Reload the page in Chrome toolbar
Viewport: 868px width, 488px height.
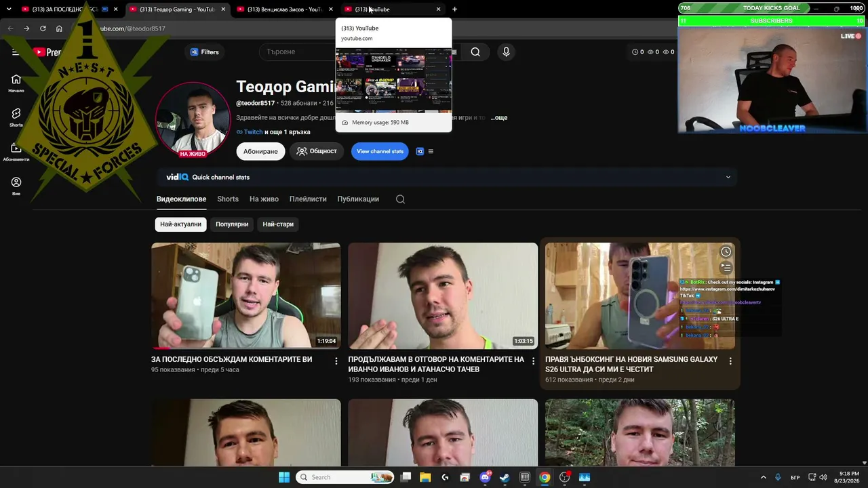(43, 28)
